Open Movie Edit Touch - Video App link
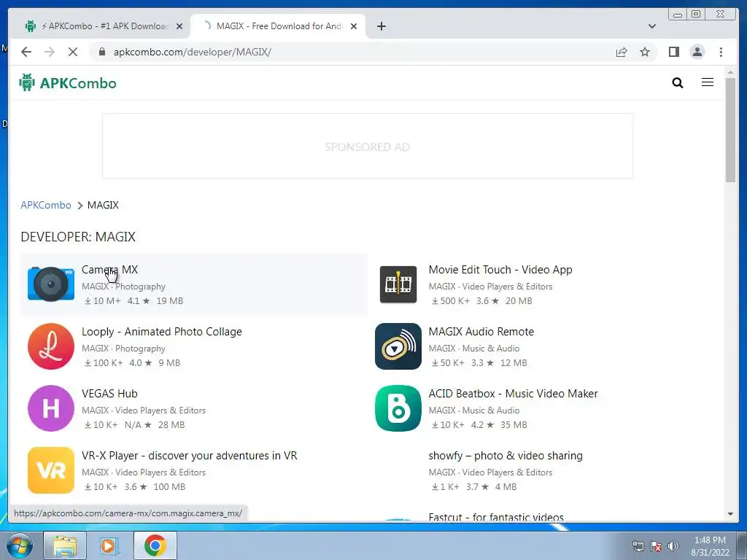This screenshot has height=560, width=747. pos(500,270)
